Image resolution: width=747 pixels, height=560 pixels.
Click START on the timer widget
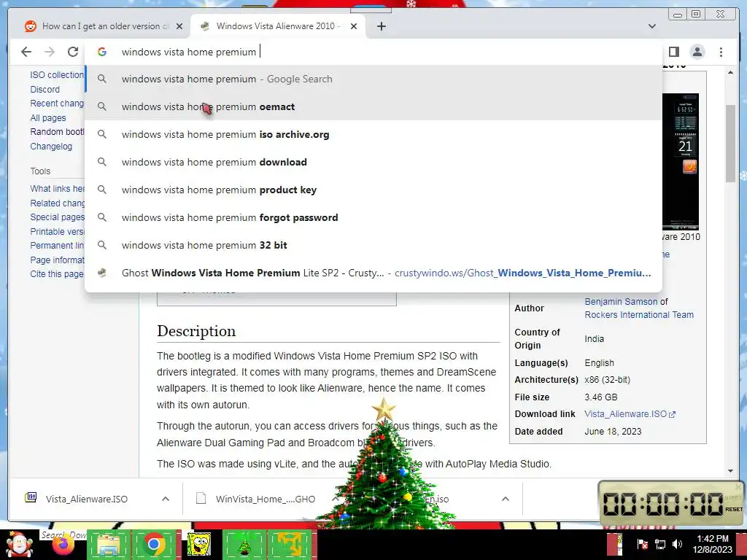pos(733,497)
